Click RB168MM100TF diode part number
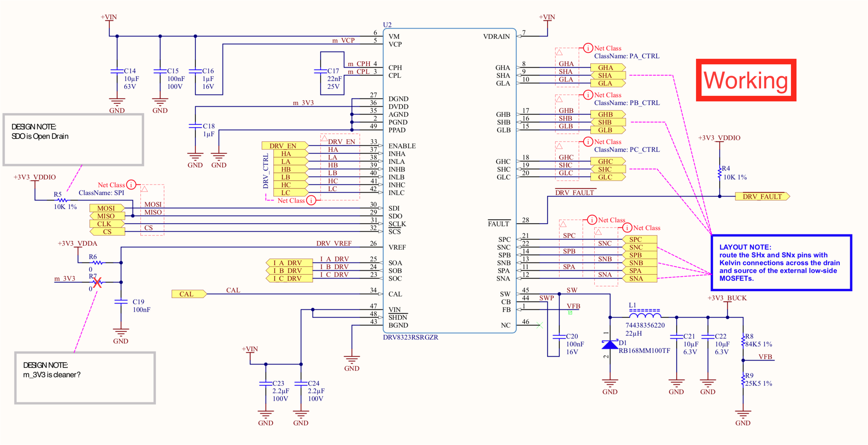The height and width of the screenshot is (445, 868). (644, 350)
